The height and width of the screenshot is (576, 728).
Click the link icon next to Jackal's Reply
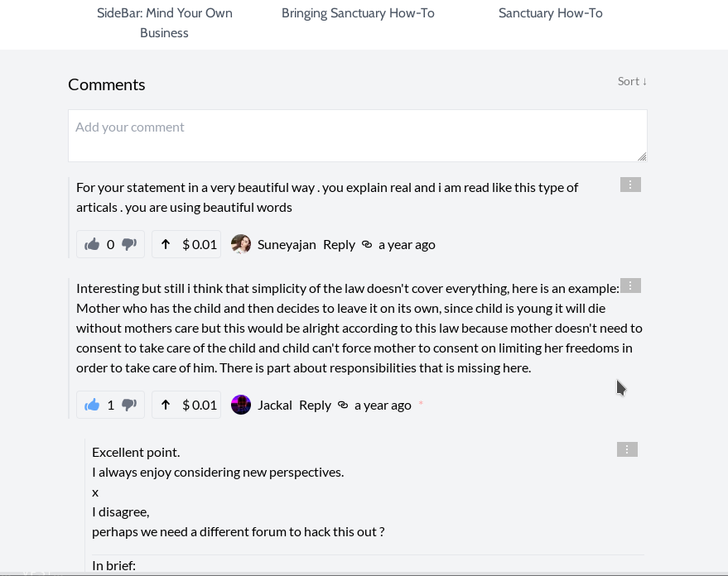(x=343, y=405)
